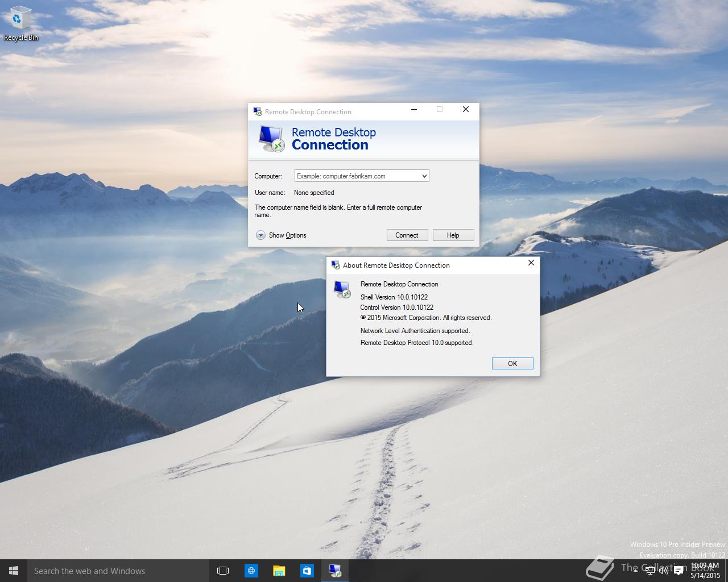The height and width of the screenshot is (582, 728).
Task: Minimize the Remote Desktop Connection window
Action: point(414,109)
